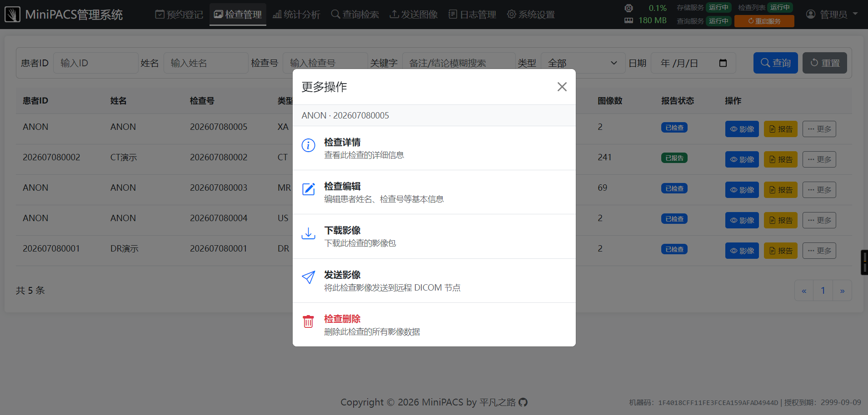Switch to the 统计分析 tab
Screen dimensions: 868x415
point(296,15)
